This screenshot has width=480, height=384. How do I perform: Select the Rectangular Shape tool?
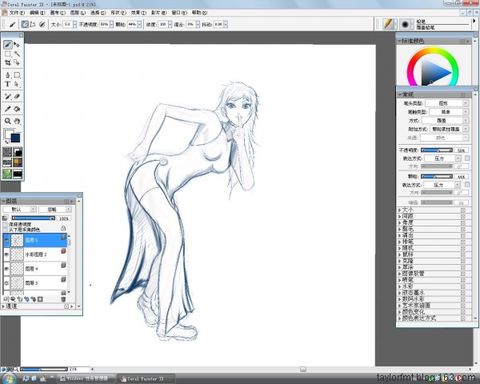(x=17, y=75)
